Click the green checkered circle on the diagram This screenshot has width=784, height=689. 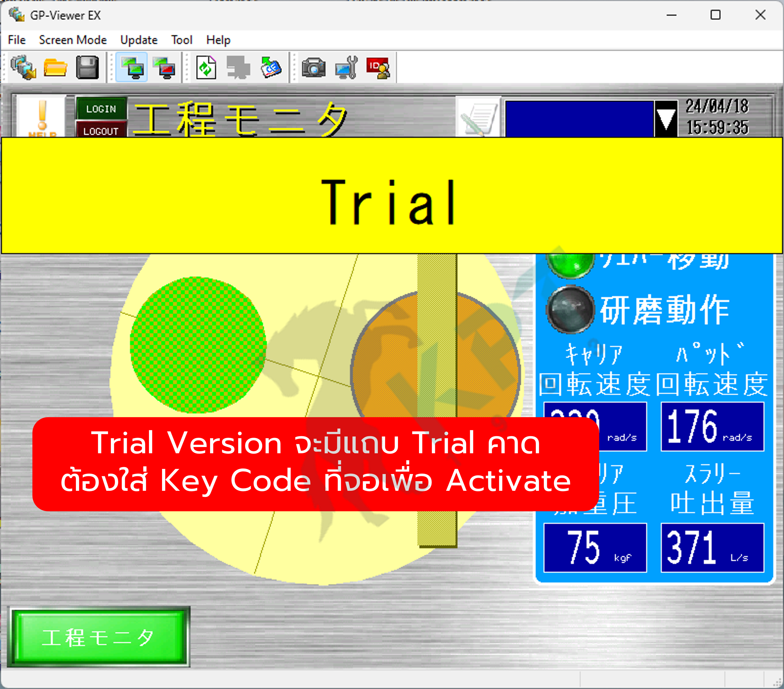(198, 345)
